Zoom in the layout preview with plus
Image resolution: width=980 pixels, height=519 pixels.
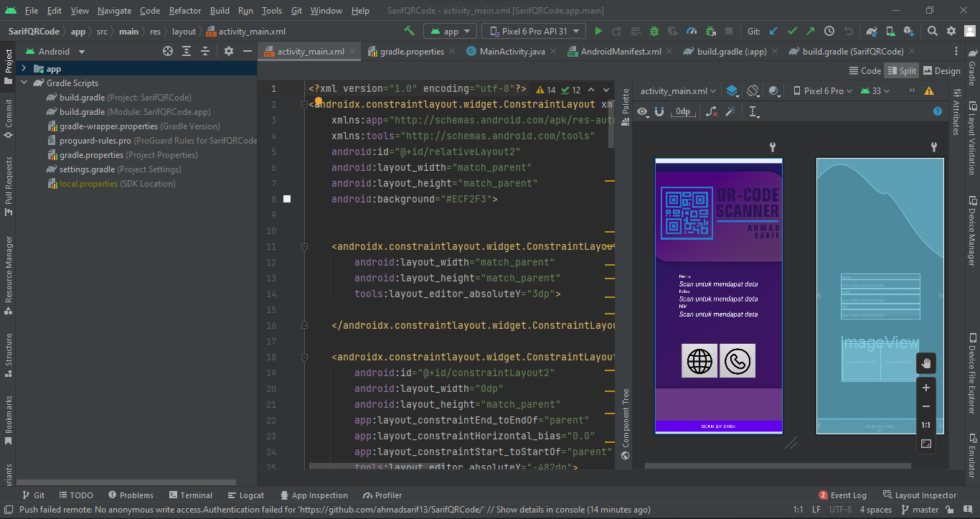point(925,388)
